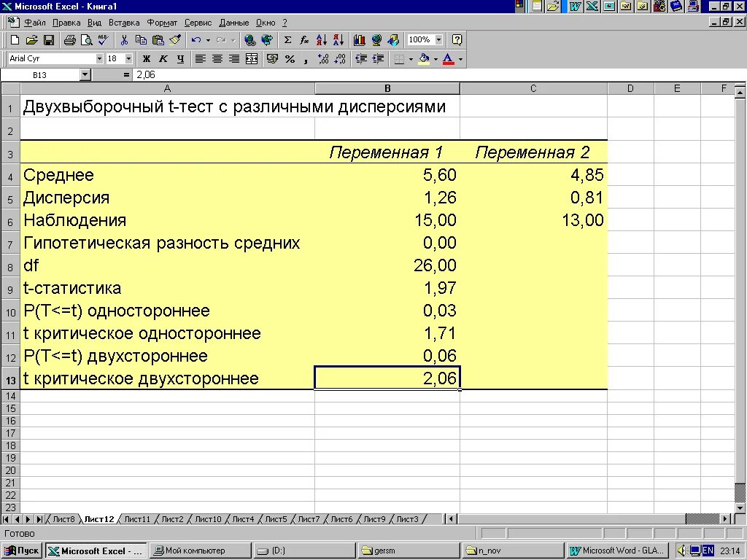Open the Данные menu
This screenshot has height=560, width=747.
pyautogui.click(x=234, y=23)
